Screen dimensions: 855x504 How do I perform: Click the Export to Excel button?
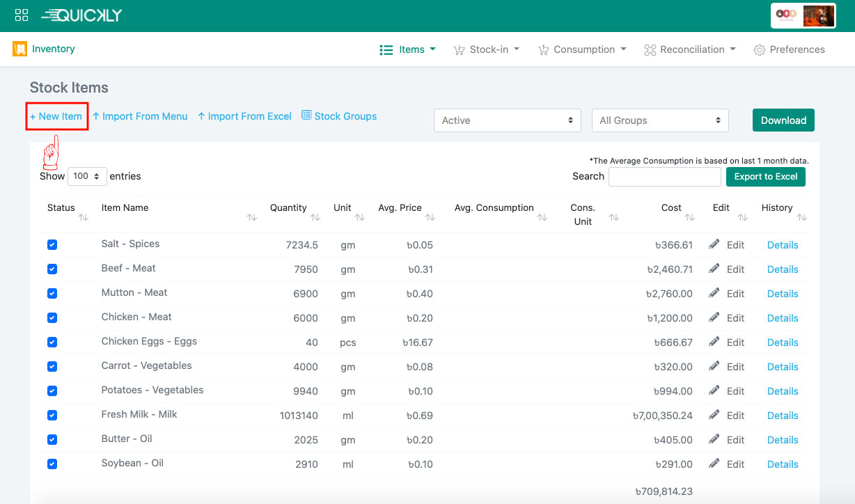765,177
